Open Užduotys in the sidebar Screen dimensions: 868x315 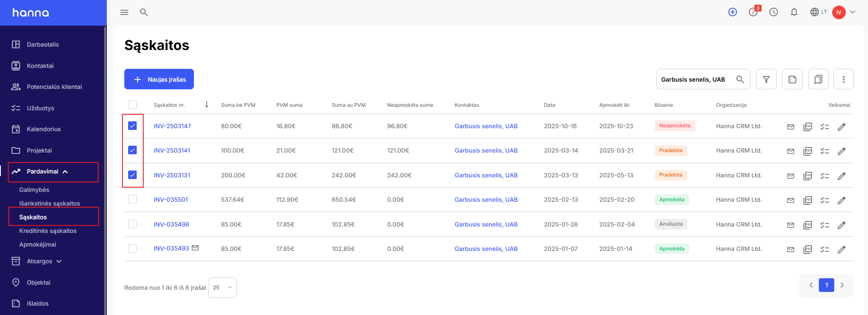[41, 108]
